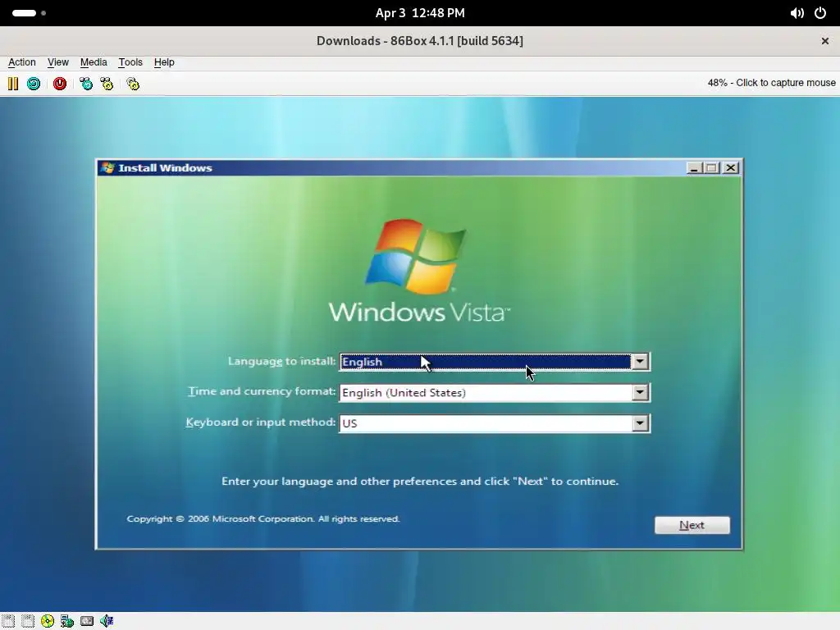Image resolution: width=840 pixels, height=630 pixels.
Task: Send Ctrl+Alt+Esc via yellow gear keys icon
Action: point(107,84)
